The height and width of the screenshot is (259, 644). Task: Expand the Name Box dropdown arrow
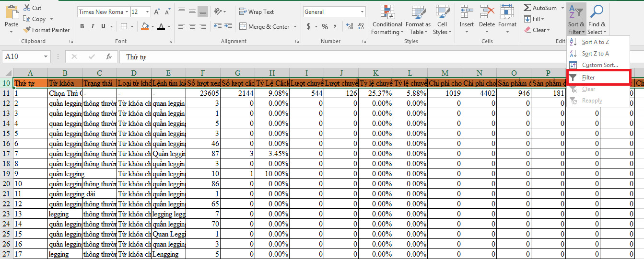(46, 56)
